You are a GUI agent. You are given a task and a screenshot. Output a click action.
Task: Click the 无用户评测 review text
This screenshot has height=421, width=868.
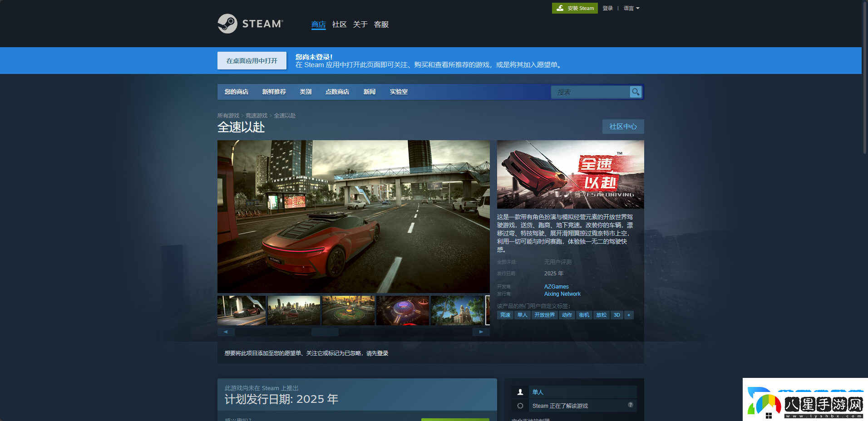pyautogui.click(x=557, y=262)
